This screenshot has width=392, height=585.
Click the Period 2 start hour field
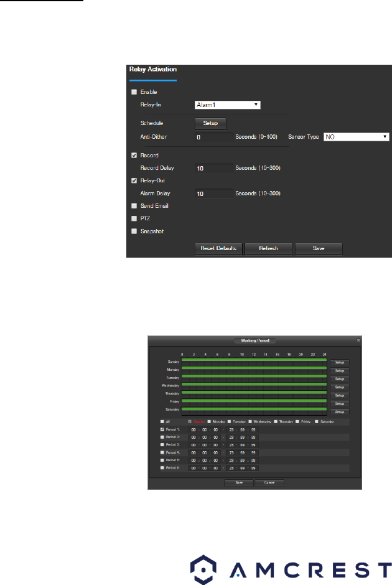[x=194, y=438]
